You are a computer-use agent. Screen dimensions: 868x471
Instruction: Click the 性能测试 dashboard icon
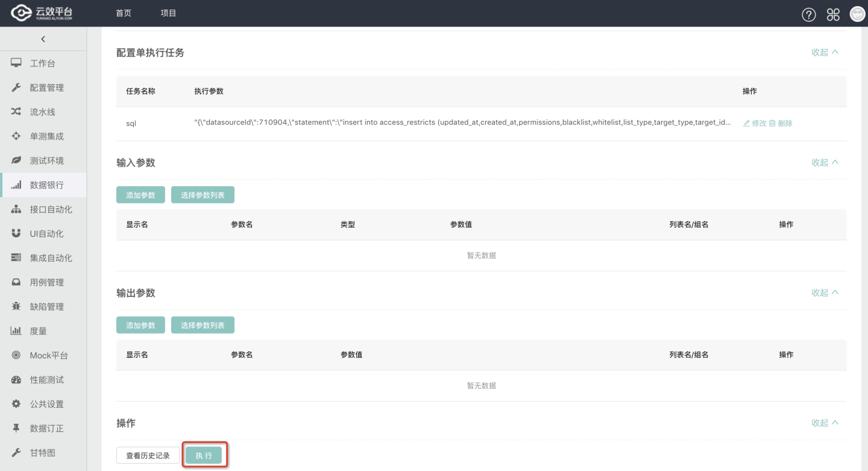pyautogui.click(x=16, y=379)
